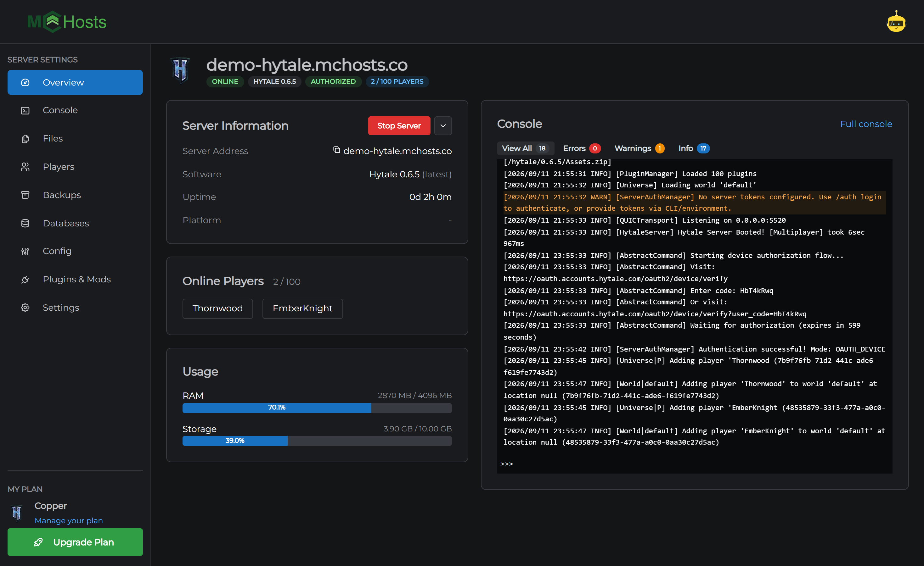The width and height of the screenshot is (924, 566).
Task: Click the Settings gear icon
Action: tap(25, 308)
